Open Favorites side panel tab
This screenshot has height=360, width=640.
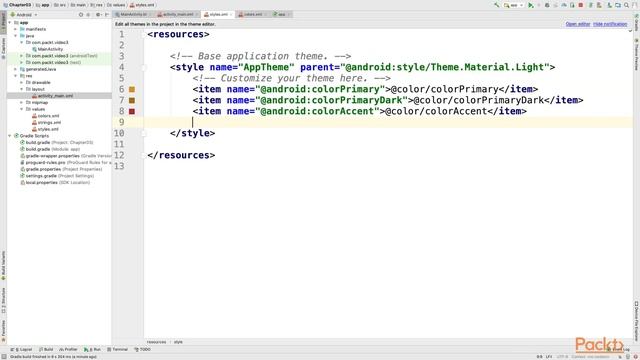point(3,331)
